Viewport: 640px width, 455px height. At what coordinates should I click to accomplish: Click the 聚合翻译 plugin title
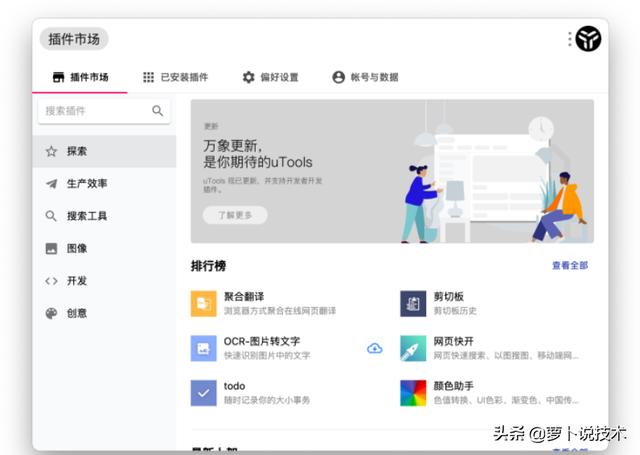click(244, 297)
